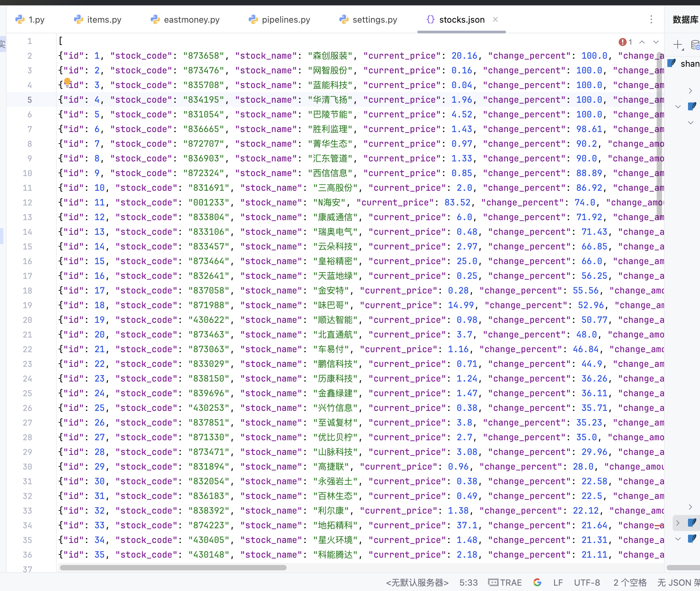Click the add data source plus icon
Image resolution: width=700 pixels, height=591 pixels.
pyautogui.click(x=678, y=44)
